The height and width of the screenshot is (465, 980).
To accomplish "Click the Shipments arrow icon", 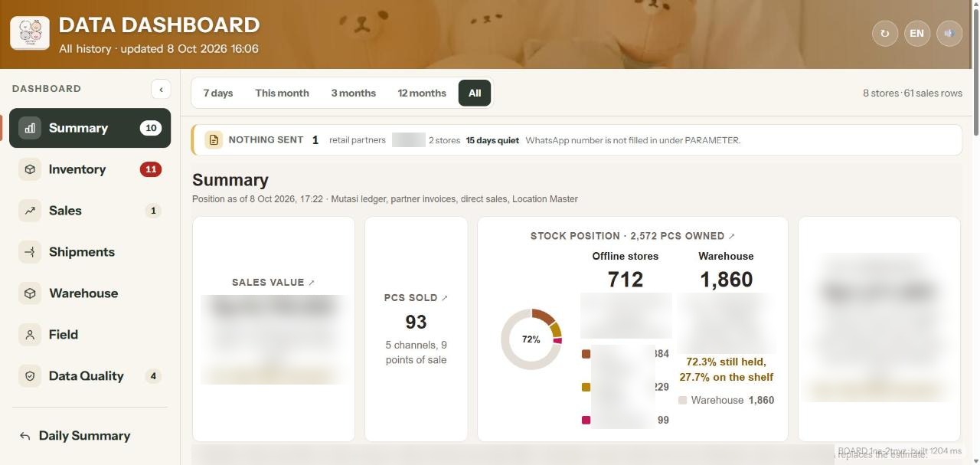I will [30, 252].
